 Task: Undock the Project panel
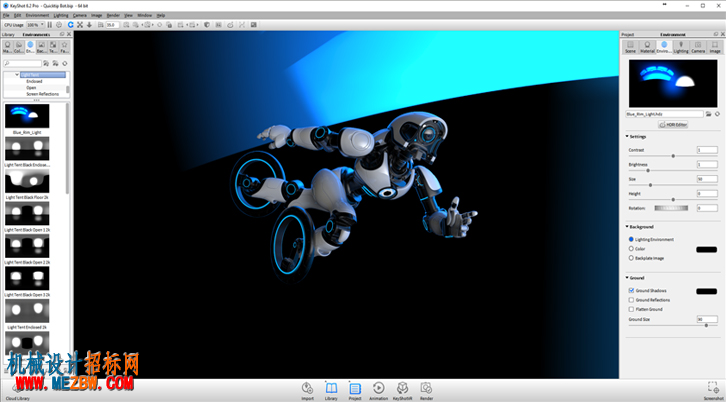coord(716,34)
